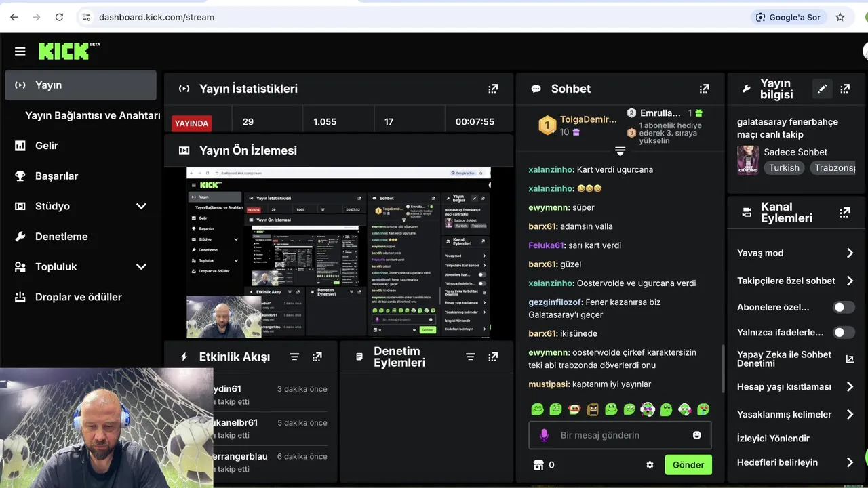
Task: Open chat settings gear icon
Action: 650,465
